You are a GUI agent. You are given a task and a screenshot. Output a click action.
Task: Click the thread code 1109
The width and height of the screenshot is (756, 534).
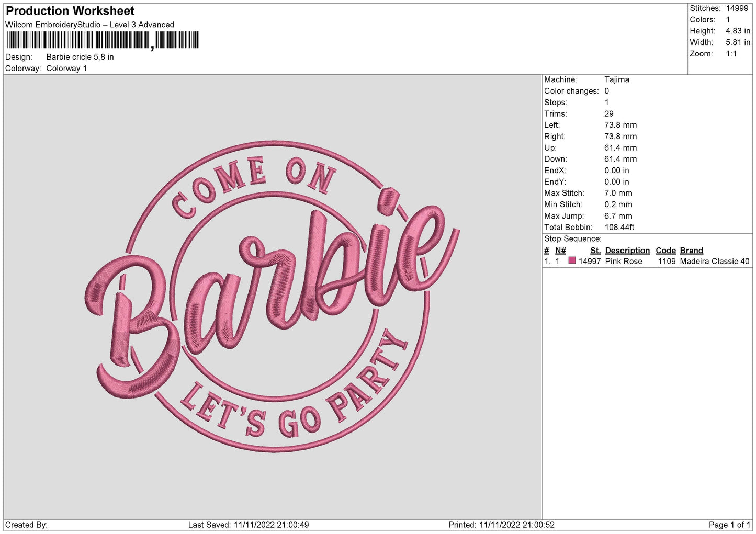click(667, 261)
